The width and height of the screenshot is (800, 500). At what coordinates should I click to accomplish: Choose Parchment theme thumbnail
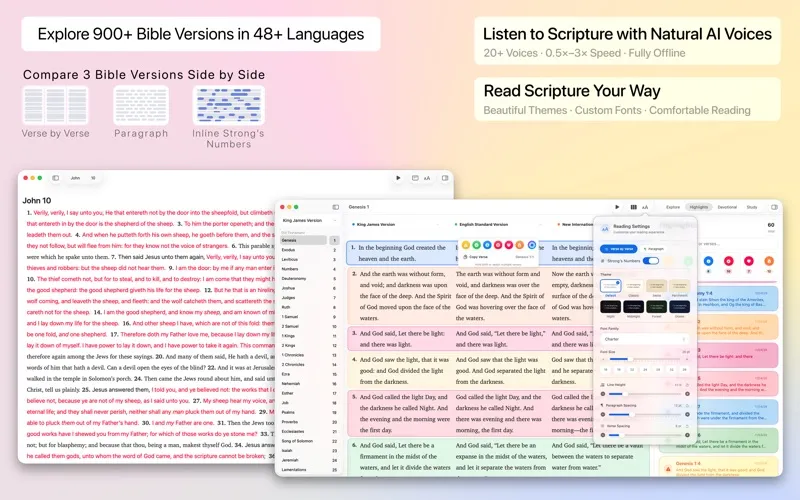680,286
